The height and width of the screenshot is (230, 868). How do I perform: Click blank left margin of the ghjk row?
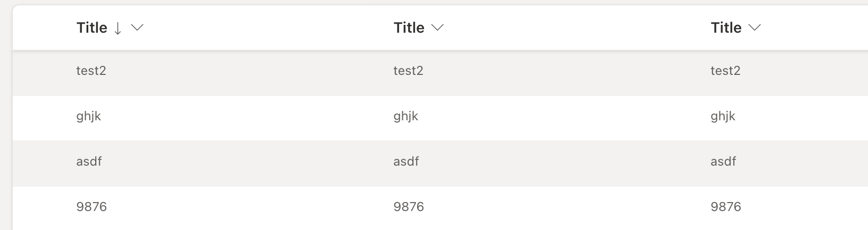coord(44,118)
